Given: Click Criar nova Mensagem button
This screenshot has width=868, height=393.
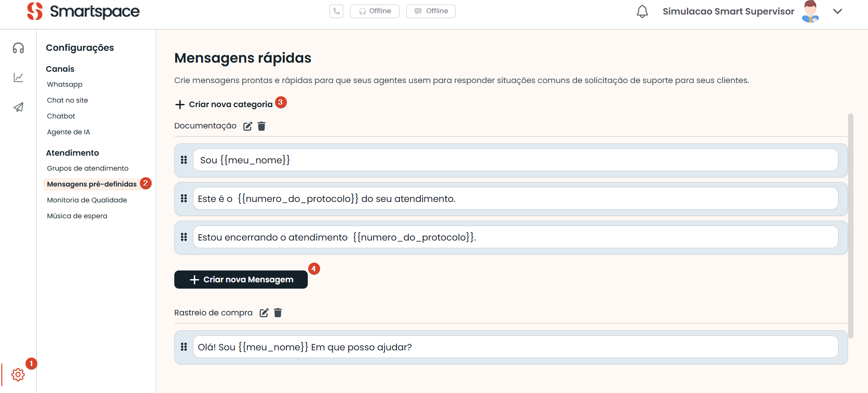Looking at the screenshot, I should [241, 280].
